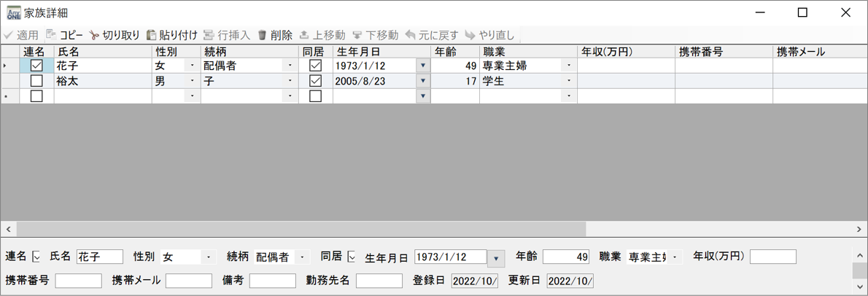Click the 切り取り cut scissors button
The image size is (868, 296).
pos(115,36)
